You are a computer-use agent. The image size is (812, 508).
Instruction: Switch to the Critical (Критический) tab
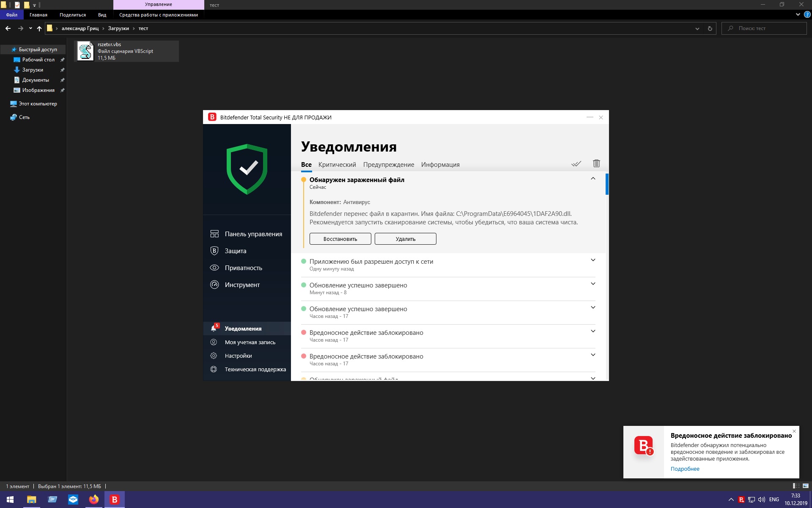tap(337, 165)
